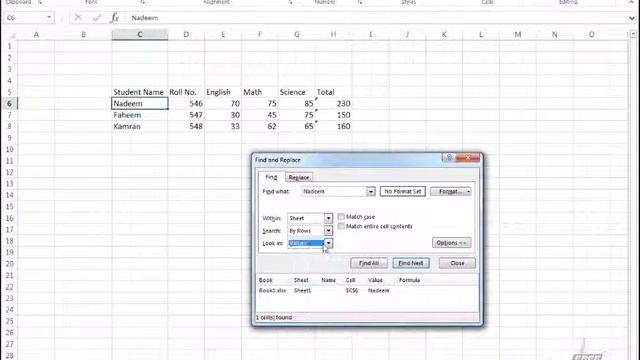Click the Total cell showing 230
Image resolution: width=640 pixels, height=360 pixels.
[x=333, y=104]
